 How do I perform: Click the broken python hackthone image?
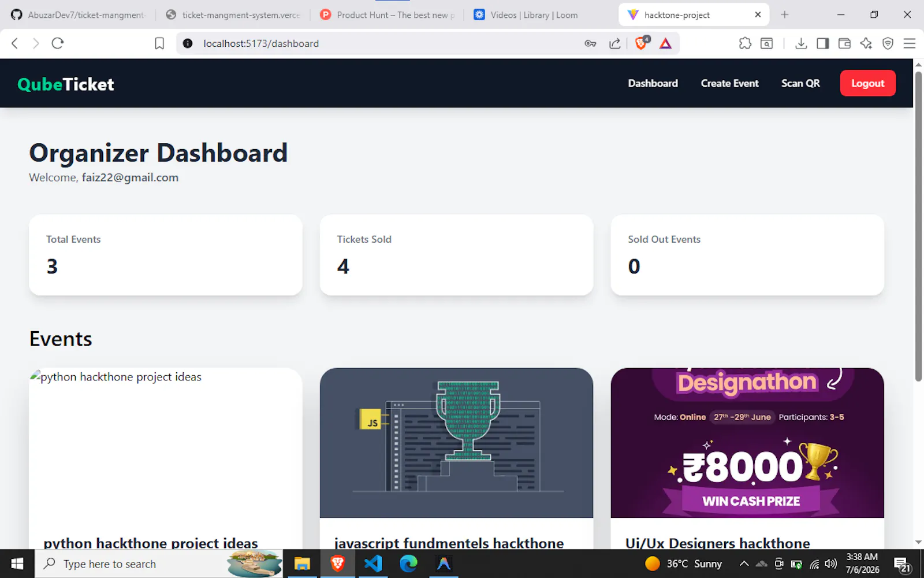(x=166, y=443)
